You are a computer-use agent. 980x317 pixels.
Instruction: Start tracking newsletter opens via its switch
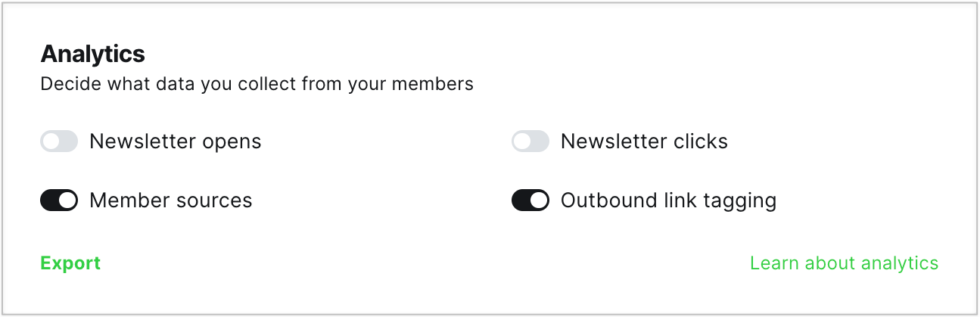pyautogui.click(x=59, y=141)
